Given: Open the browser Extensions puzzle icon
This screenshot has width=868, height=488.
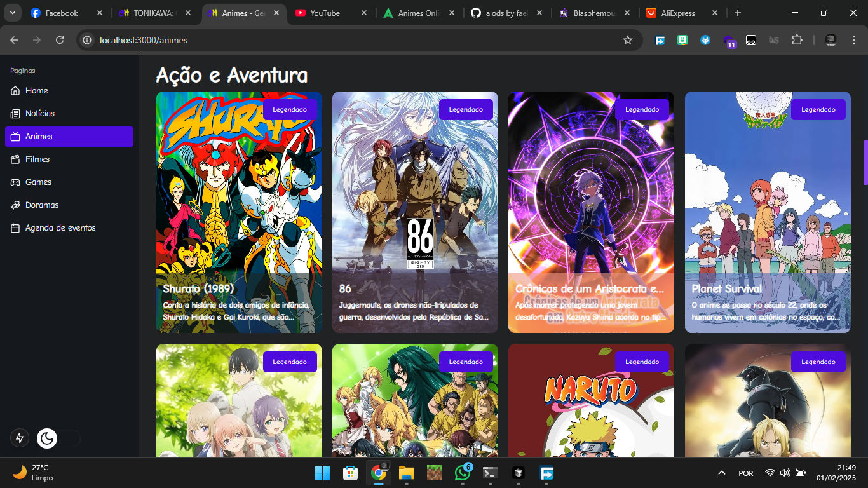Looking at the screenshot, I should tap(797, 40).
